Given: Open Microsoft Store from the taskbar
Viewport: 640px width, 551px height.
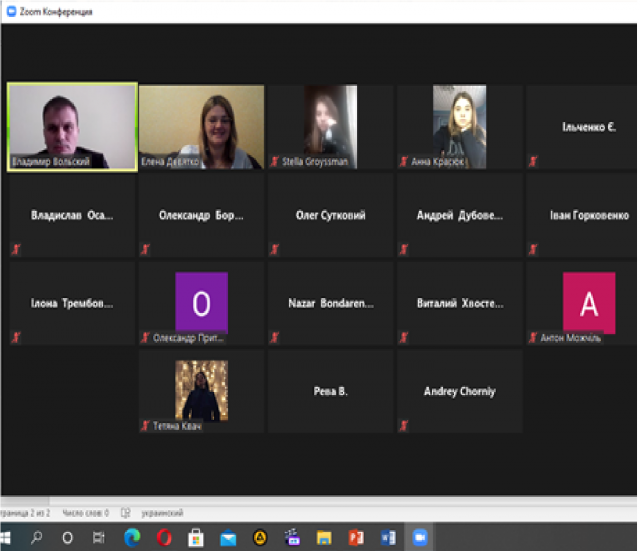Looking at the screenshot, I should [x=196, y=538].
